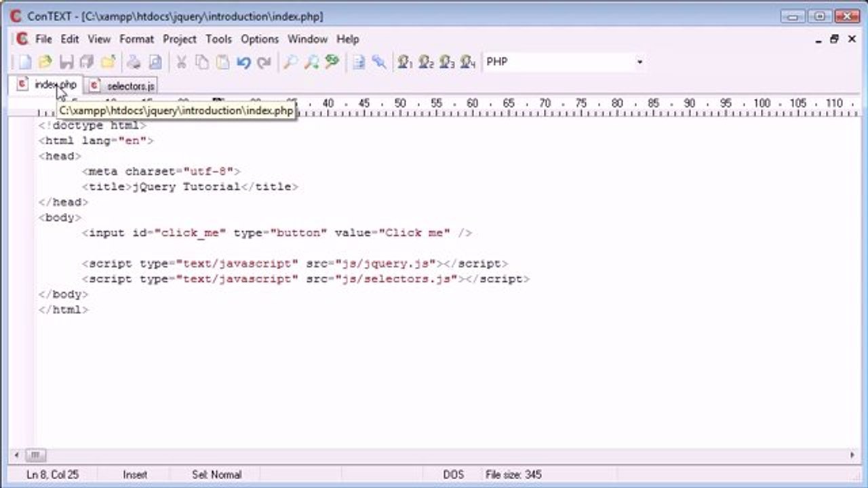Click the Open file folder icon
Viewport: 868px width, 488px height.
45,62
